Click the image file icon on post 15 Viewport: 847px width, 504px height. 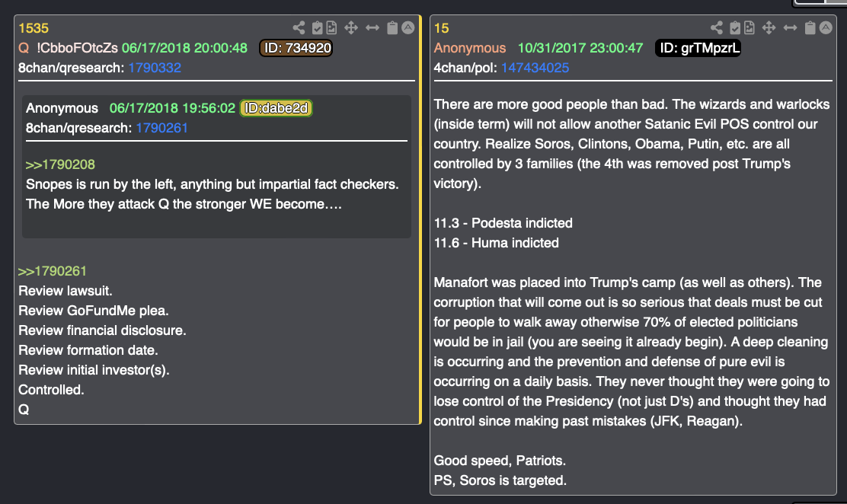click(x=749, y=28)
